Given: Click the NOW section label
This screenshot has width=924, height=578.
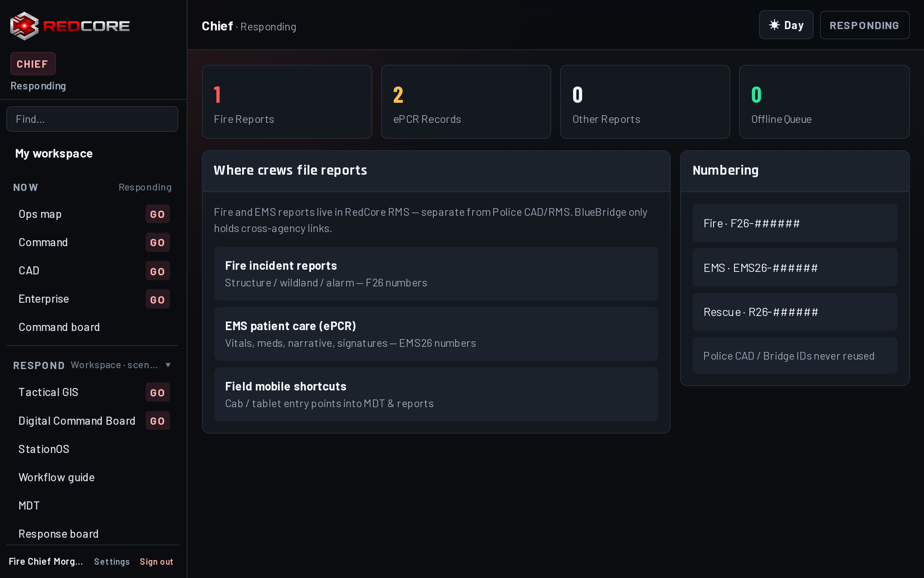Looking at the screenshot, I should tap(26, 188).
